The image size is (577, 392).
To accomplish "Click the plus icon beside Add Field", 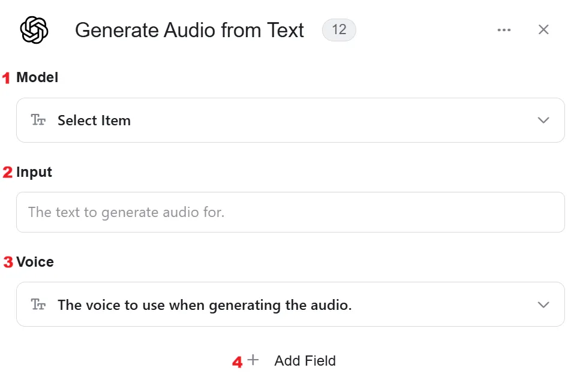I will (253, 360).
